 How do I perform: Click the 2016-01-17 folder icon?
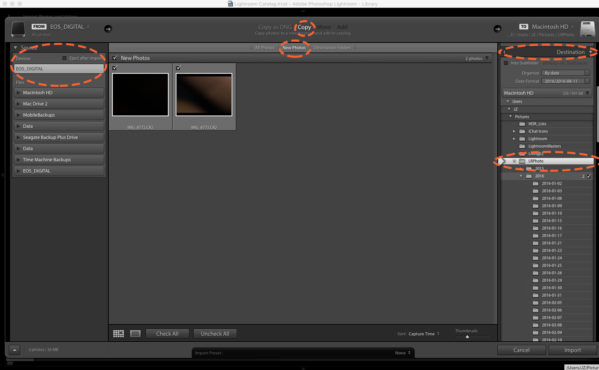[x=536, y=236]
